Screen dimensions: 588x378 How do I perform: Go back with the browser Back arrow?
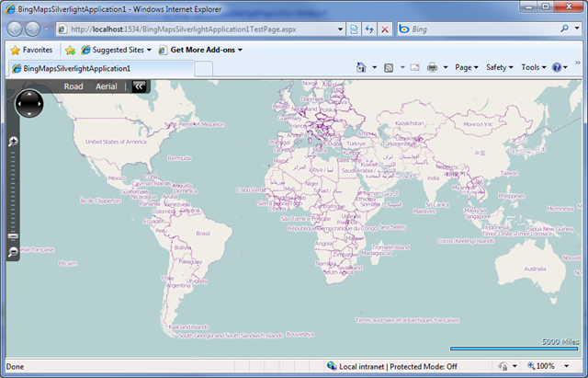pyautogui.click(x=15, y=29)
